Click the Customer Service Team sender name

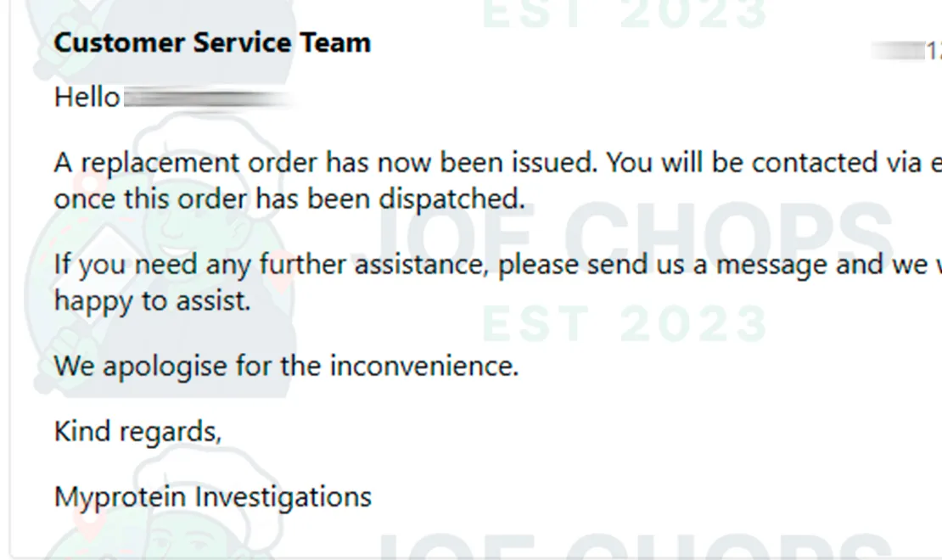click(212, 42)
